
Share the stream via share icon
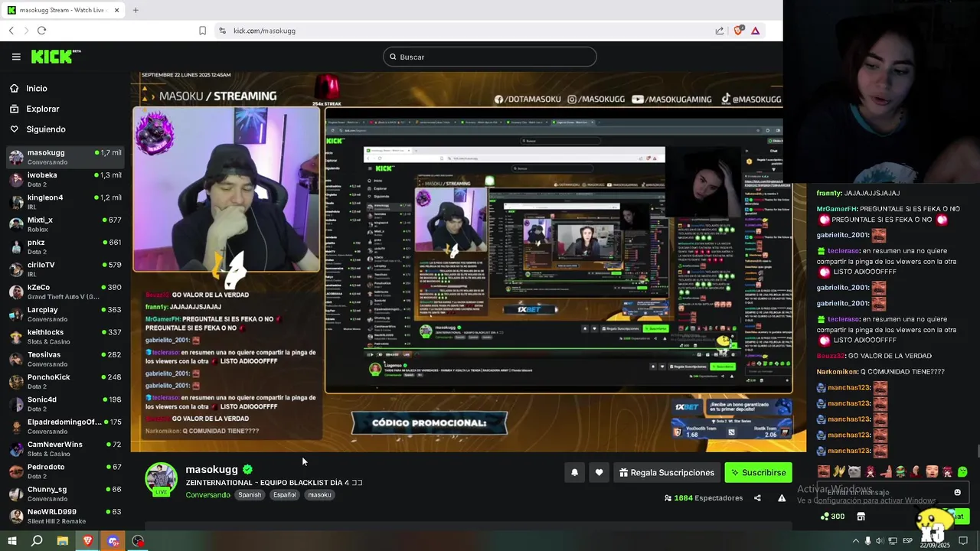757,498
